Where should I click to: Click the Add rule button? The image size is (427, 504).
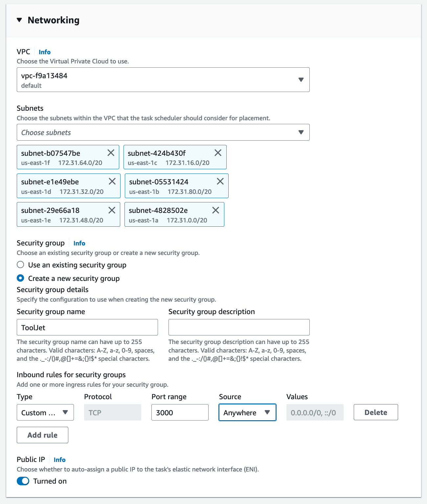tap(42, 435)
